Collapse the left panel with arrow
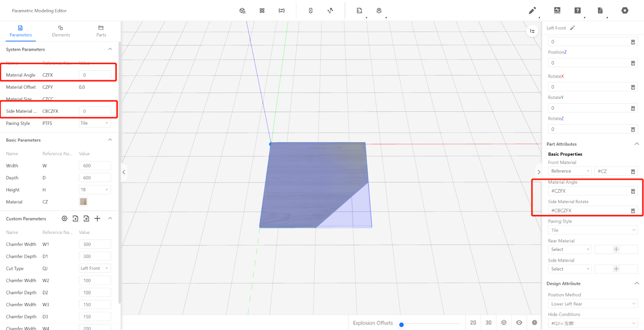The width and height of the screenshot is (644, 330). [x=124, y=172]
